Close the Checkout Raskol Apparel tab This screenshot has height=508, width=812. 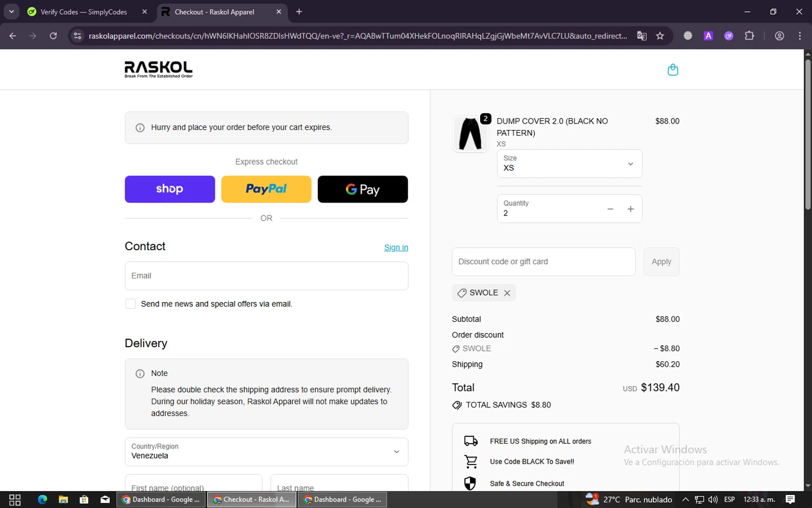(279, 12)
